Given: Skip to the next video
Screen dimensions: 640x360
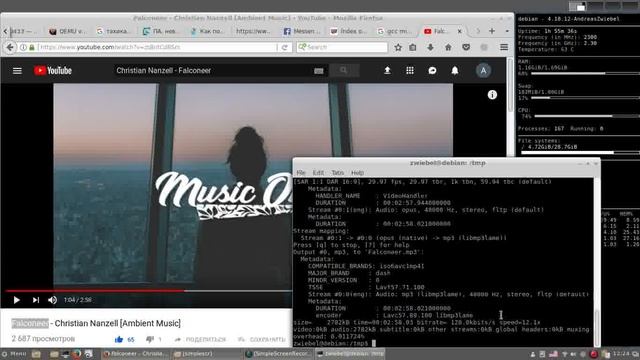Looking at the screenshot, I should pyautogui.click(x=36, y=300).
